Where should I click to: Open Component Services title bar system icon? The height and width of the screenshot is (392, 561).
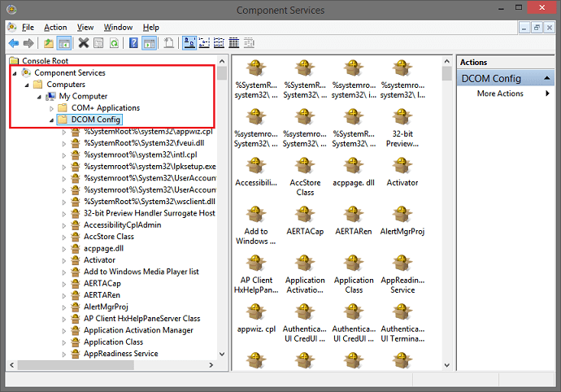click(x=11, y=9)
